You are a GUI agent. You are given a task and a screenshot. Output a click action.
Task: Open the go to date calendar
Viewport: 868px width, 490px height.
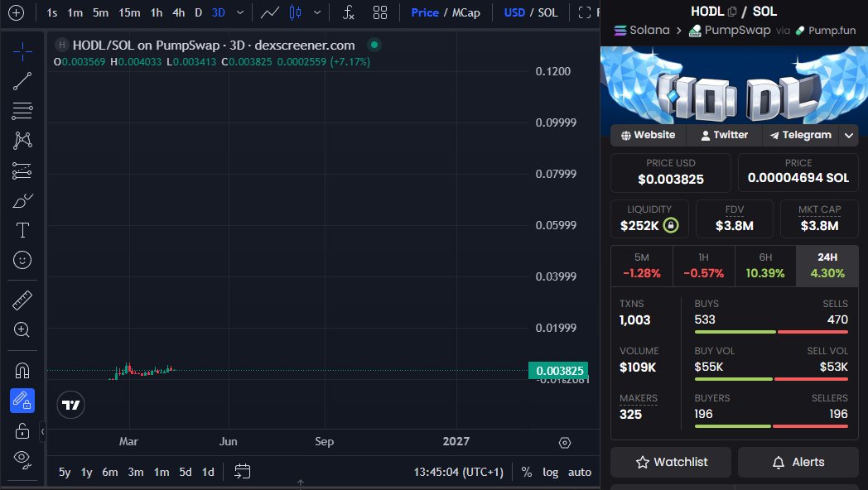pos(243,472)
